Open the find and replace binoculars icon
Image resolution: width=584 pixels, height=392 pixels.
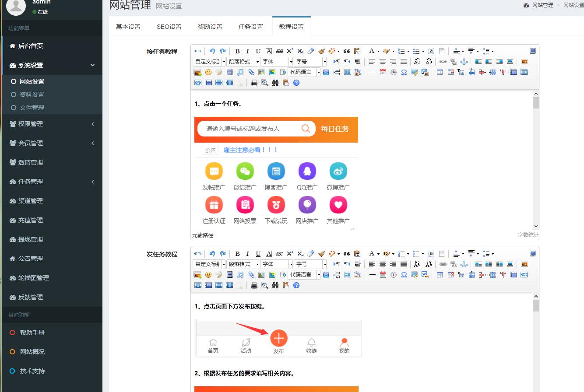[x=275, y=83]
